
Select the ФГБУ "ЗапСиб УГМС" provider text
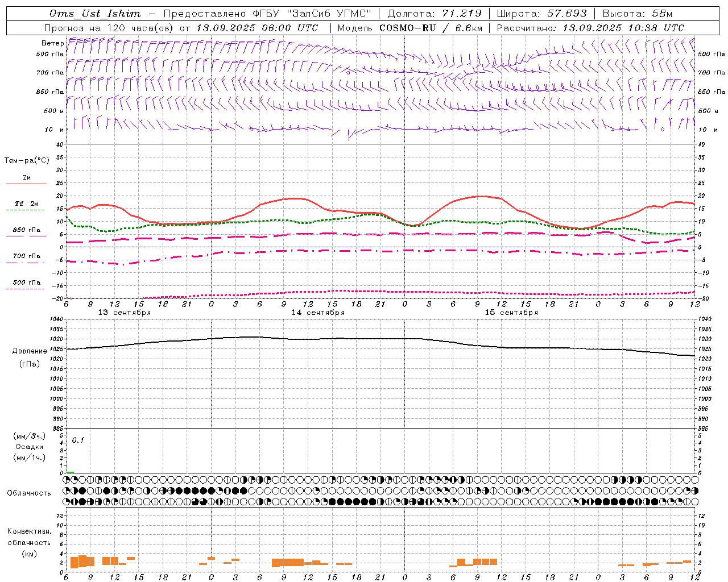pos(311,14)
